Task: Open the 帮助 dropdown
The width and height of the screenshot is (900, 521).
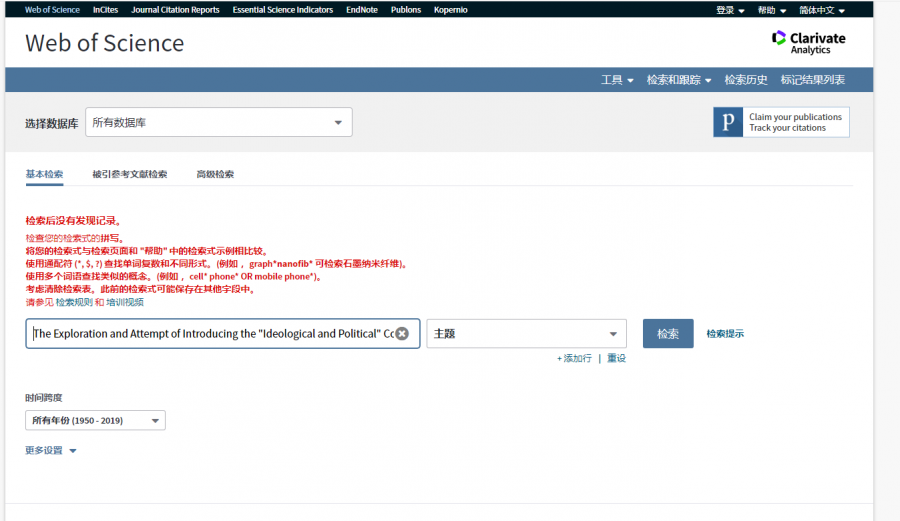Action: point(771,10)
